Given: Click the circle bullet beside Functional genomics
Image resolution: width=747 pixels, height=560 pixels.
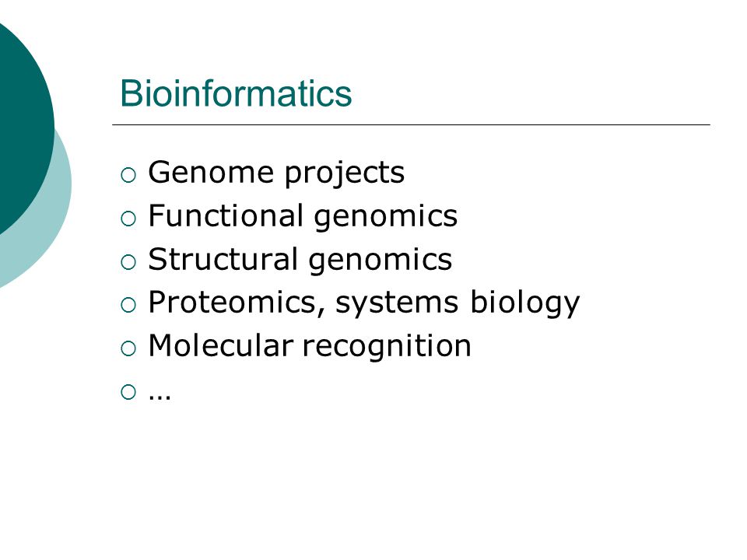Looking at the screenshot, I should 128,219.
